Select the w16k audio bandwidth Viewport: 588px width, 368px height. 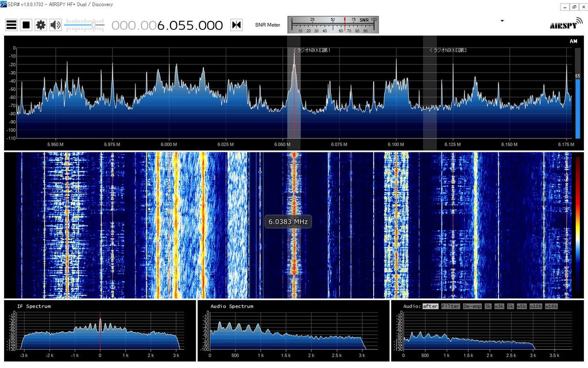pyautogui.click(x=550, y=306)
